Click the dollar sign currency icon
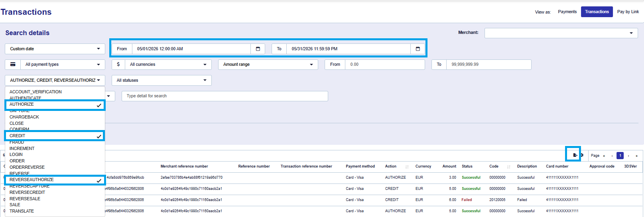Screen dimensions: 644x217 [118, 64]
